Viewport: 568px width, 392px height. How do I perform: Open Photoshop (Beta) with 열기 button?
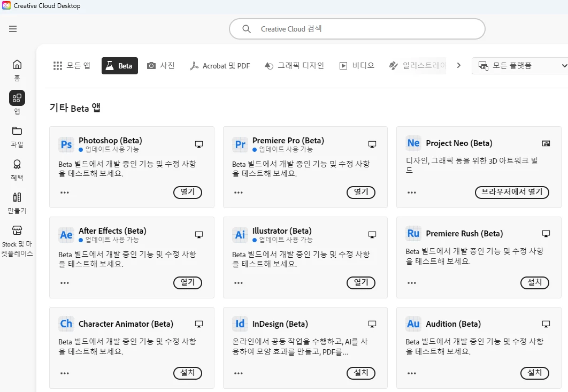188,192
